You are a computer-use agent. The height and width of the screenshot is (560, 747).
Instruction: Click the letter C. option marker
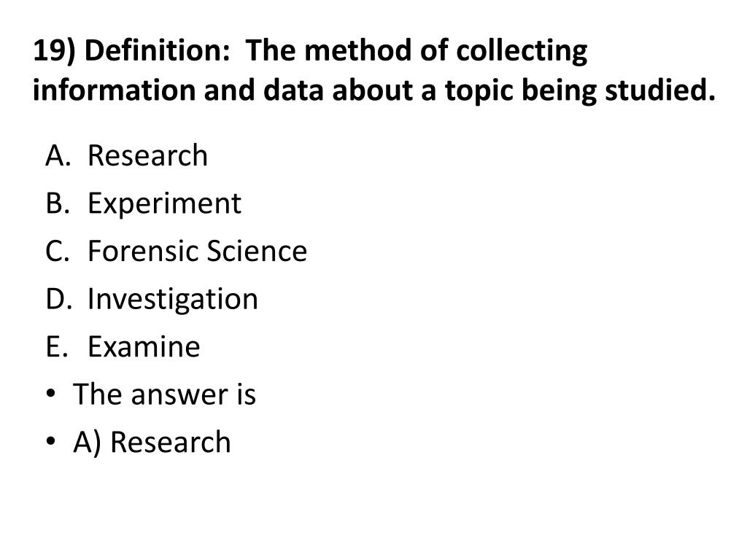click(56, 252)
